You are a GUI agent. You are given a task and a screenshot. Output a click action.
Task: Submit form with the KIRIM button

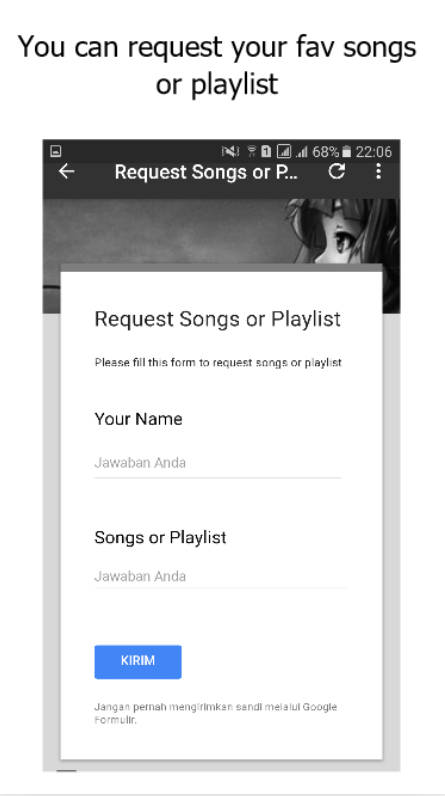click(x=138, y=661)
